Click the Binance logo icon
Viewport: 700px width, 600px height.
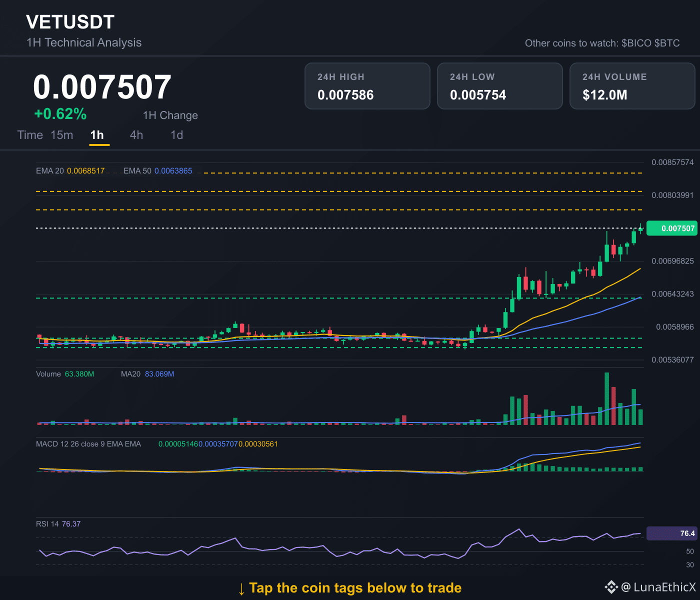point(611,587)
